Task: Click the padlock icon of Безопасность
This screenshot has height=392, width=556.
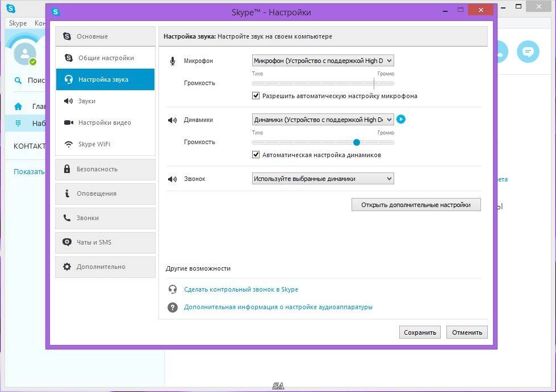Action: coord(66,169)
